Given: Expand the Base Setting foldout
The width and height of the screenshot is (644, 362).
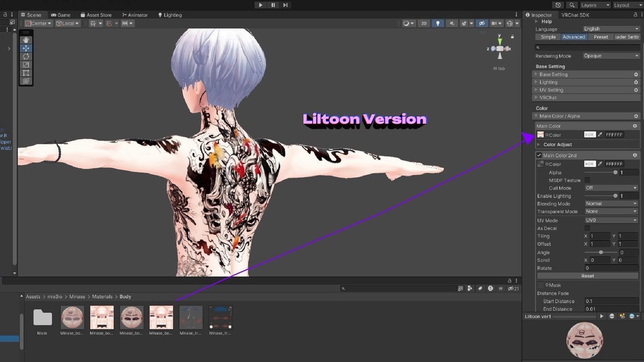Looking at the screenshot, I should click(x=586, y=74).
